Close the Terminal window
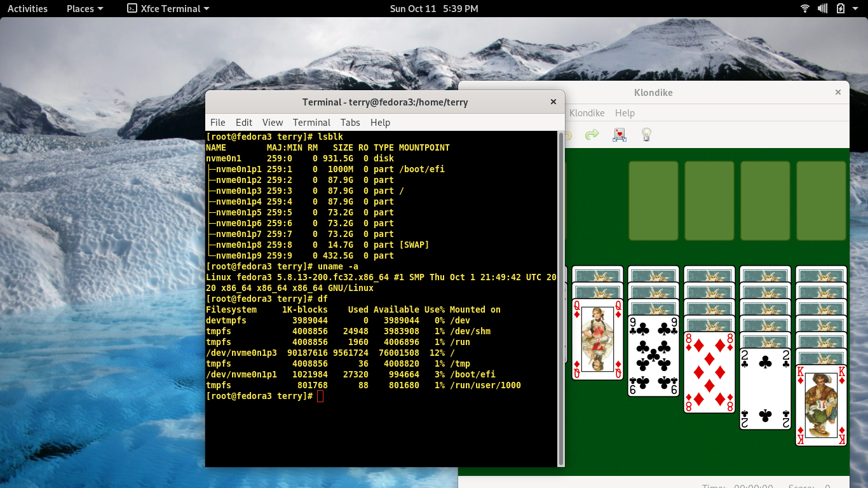Screen dimensions: 868x488 553,102
